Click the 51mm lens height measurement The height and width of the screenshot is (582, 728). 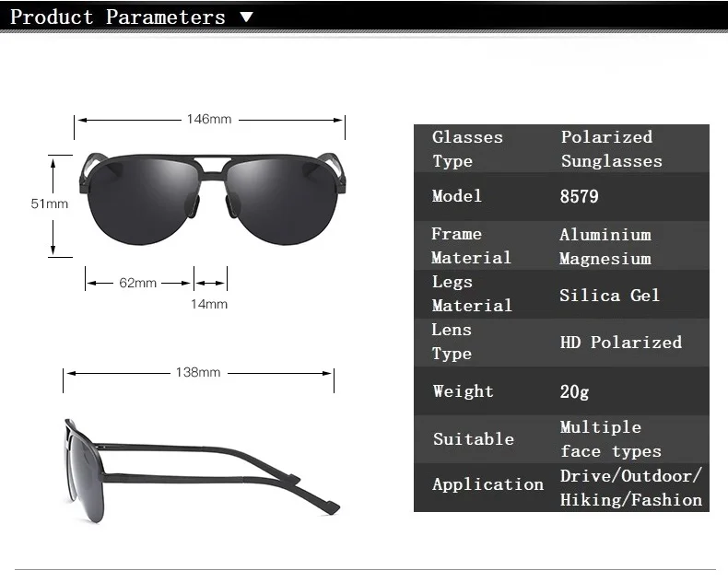[49, 204]
